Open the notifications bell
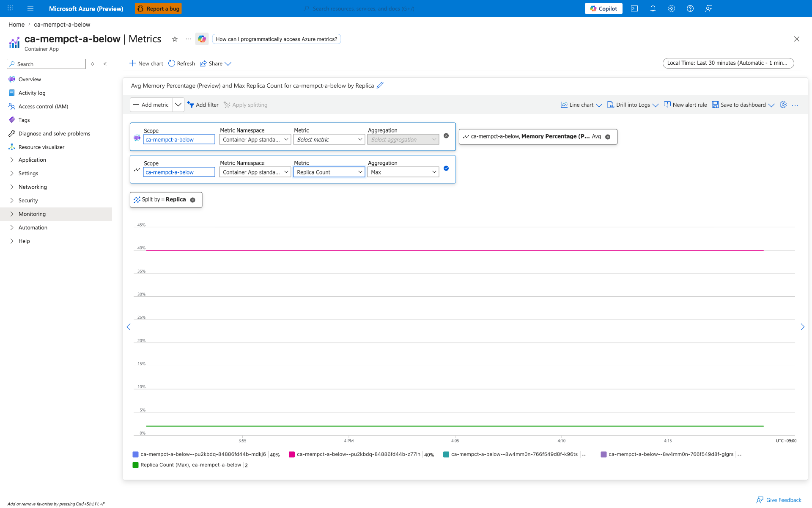The image size is (812, 508). click(653, 8)
